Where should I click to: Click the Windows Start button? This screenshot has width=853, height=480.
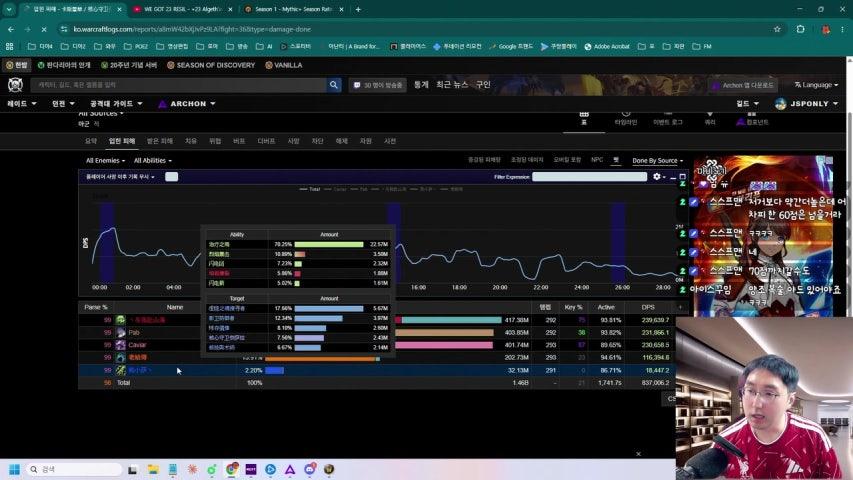pos(14,469)
